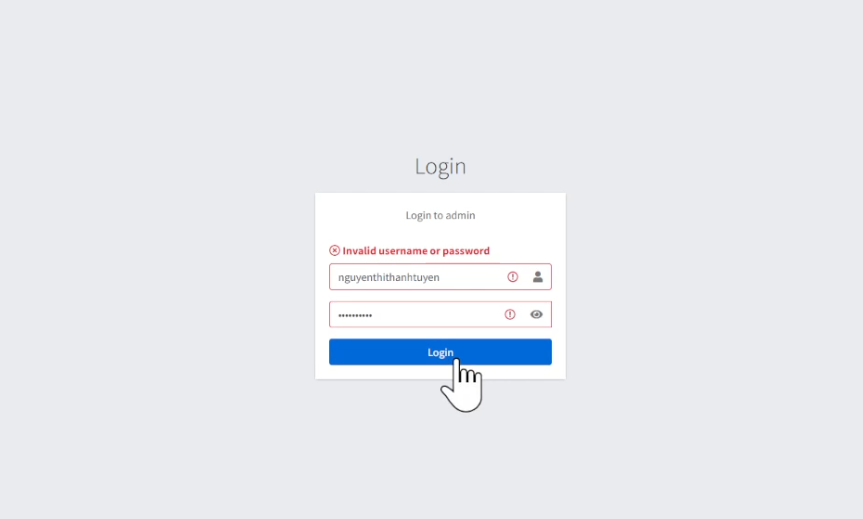Image resolution: width=863 pixels, height=519 pixels.
Task: Click the user silhouette icon in username field
Action: click(538, 277)
